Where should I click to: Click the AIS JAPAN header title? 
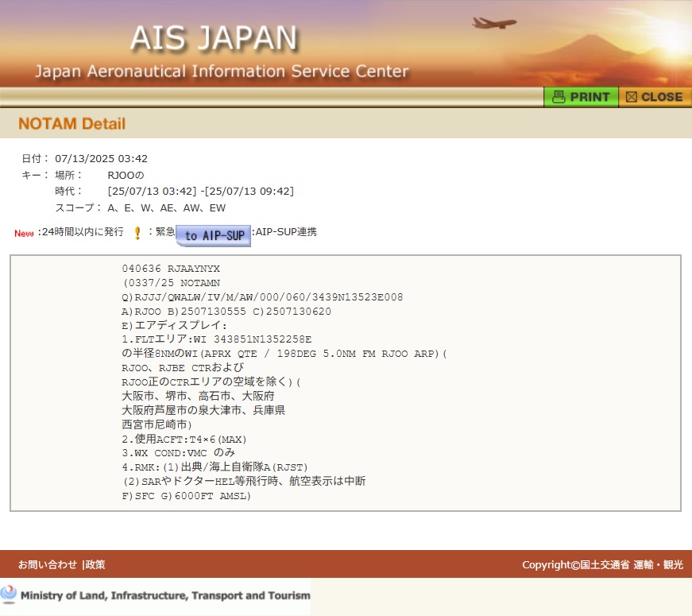click(x=214, y=38)
